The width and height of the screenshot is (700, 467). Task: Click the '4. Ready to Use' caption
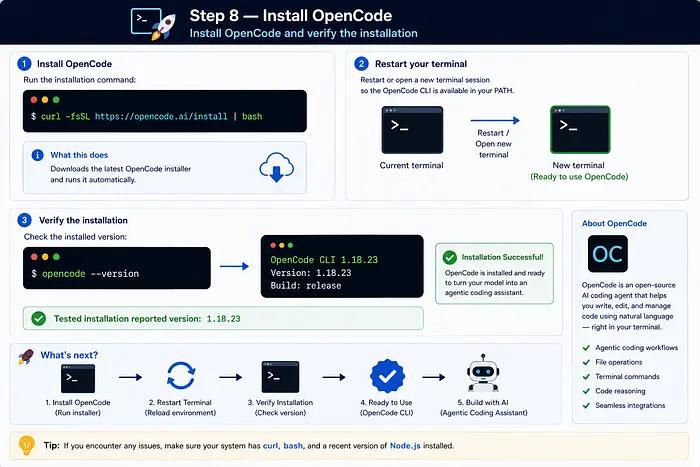(386, 402)
